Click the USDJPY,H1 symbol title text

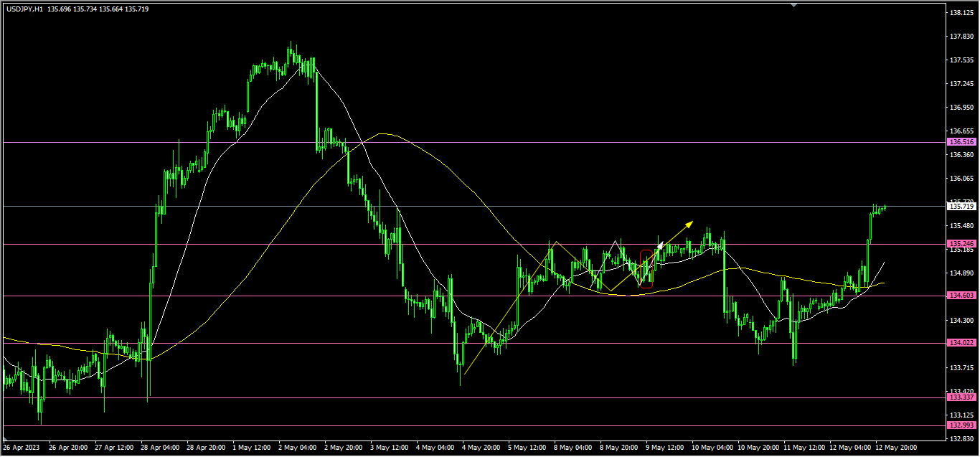pyautogui.click(x=25, y=9)
